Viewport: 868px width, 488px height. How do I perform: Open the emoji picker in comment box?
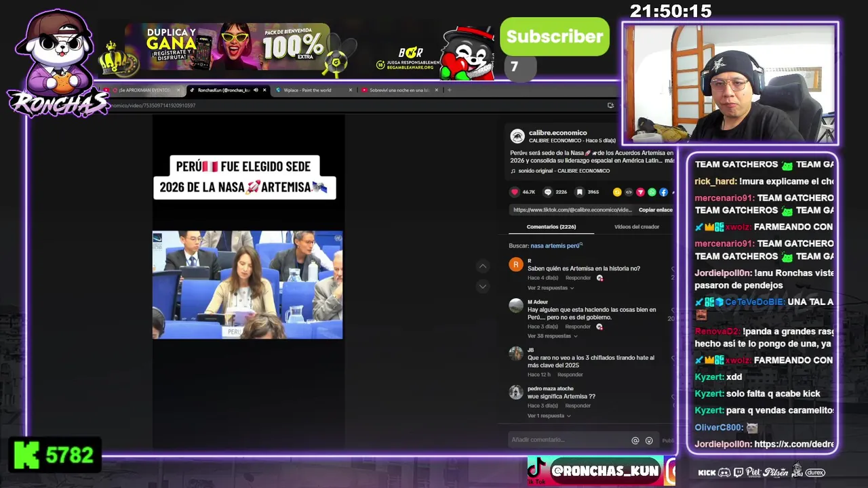[649, 441]
